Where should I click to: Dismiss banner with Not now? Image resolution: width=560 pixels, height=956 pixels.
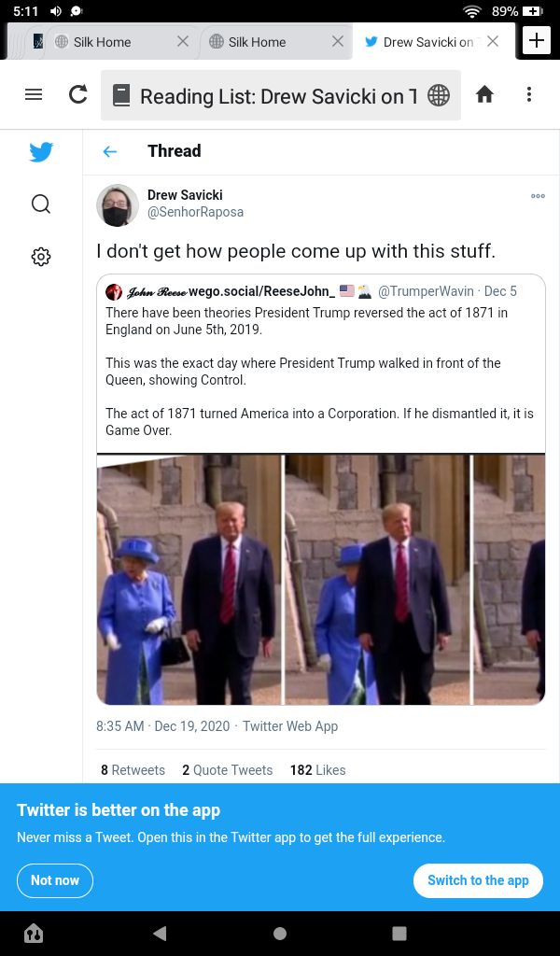[55, 880]
